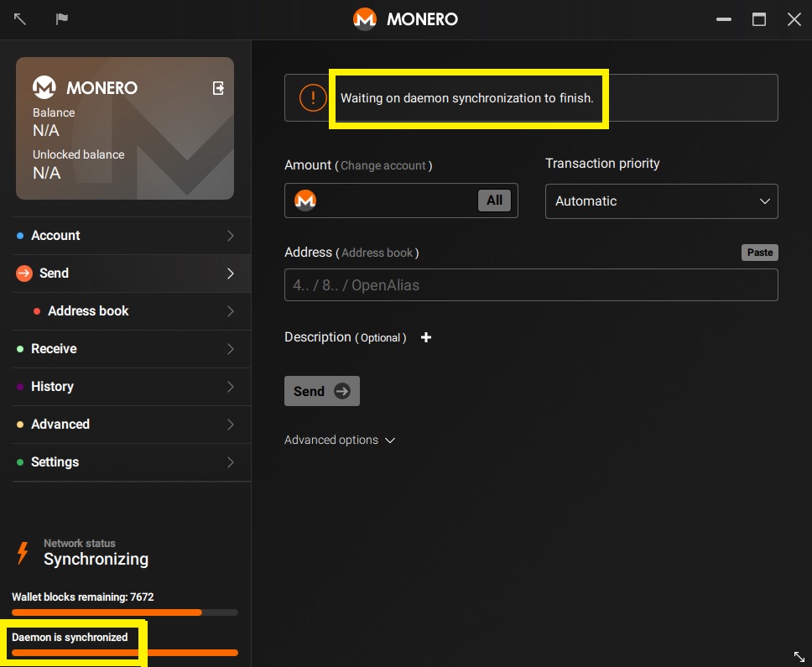Image resolution: width=812 pixels, height=667 pixels.
Task: Click into the Amount input field
Action: (x=401, y=201)
